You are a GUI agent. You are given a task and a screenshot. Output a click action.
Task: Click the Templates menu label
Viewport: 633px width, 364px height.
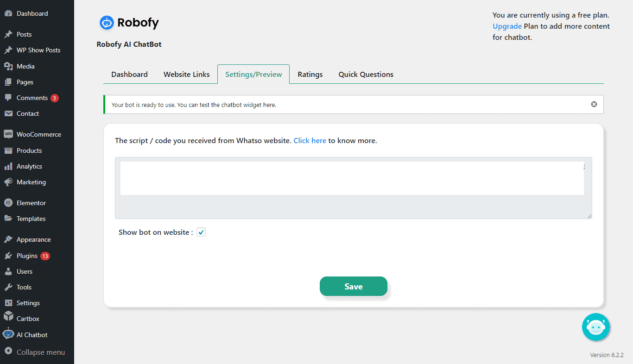point(31,219)
